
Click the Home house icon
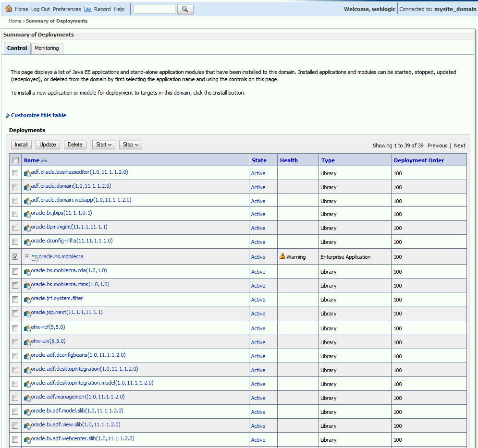(9, 9)
